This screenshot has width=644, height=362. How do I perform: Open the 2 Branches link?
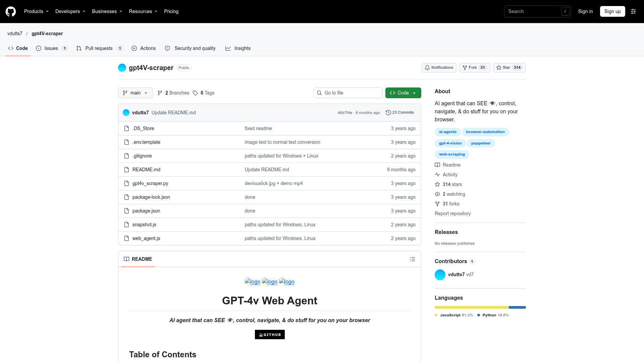173,93
